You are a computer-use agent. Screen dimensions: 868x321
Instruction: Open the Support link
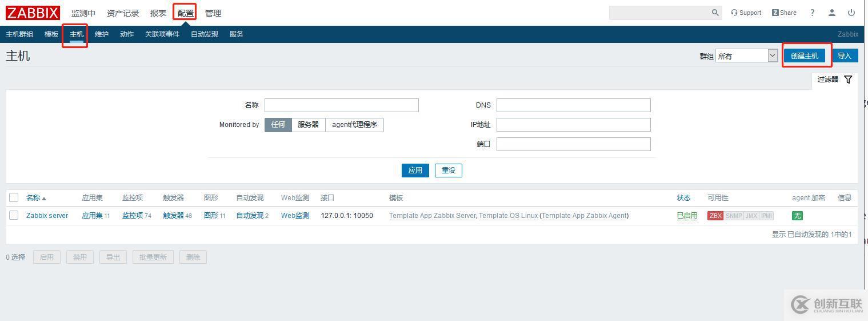pos(746,13)
